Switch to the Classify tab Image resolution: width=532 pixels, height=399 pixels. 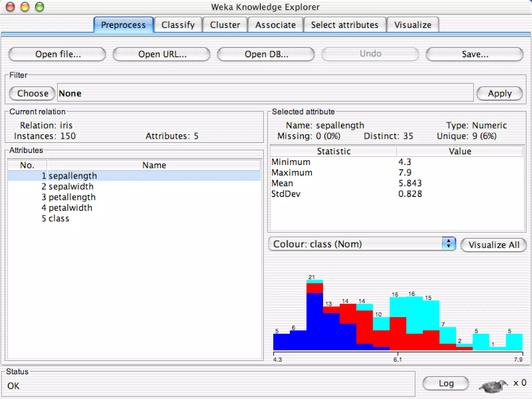[x=178, y=25]
